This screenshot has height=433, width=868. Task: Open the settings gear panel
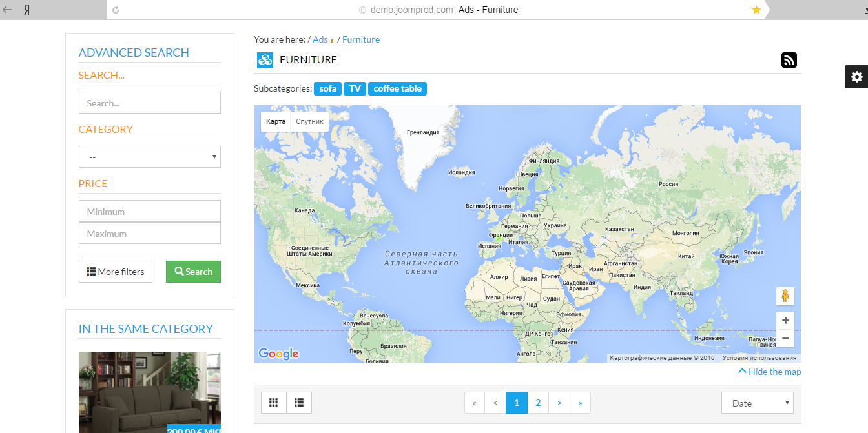[x=856, y=77]
